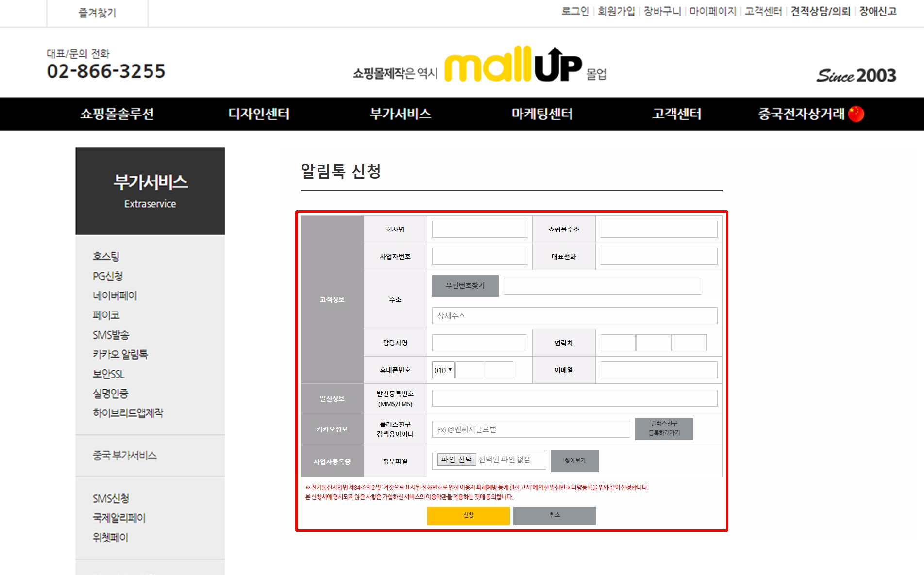The height and width of the screenshot is (575, 924).
Task: Click the 회원가입 link at top
Action: [616, 11]
